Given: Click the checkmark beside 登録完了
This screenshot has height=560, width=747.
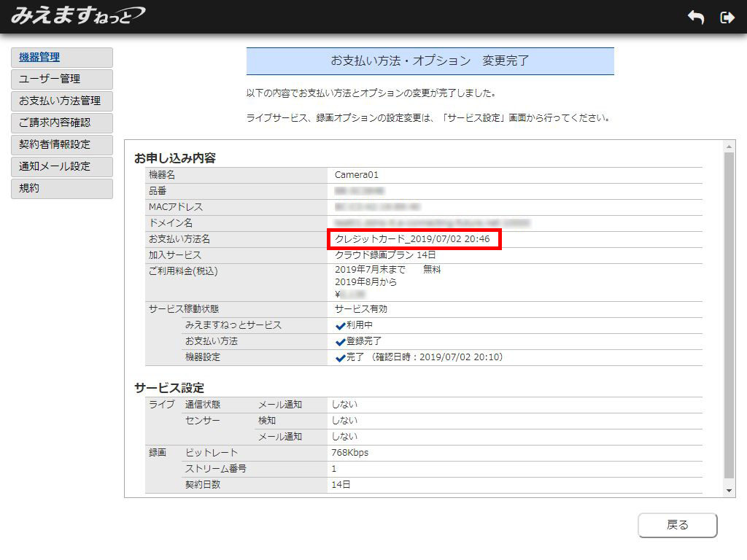Looking at the screenshot, I should (341, 342).
